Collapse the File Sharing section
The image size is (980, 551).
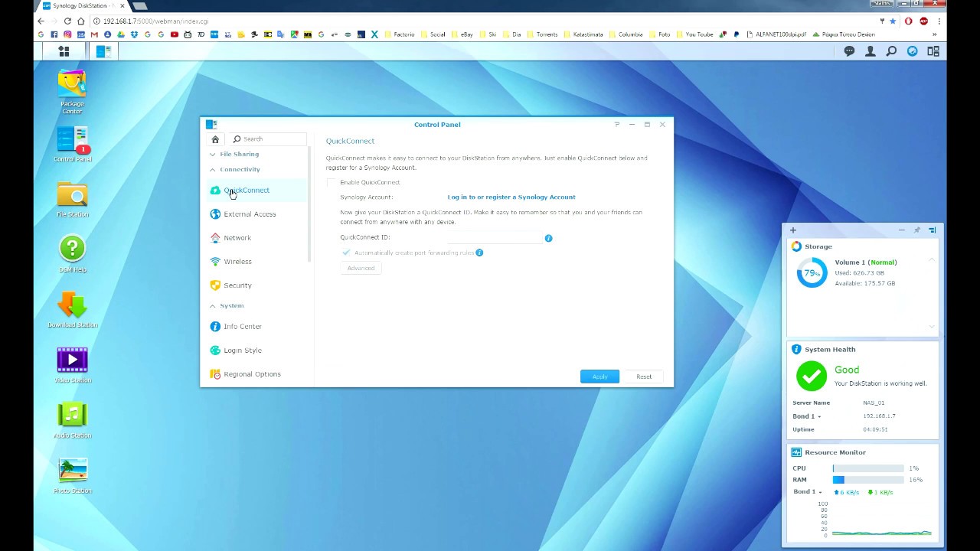[213, 154]
